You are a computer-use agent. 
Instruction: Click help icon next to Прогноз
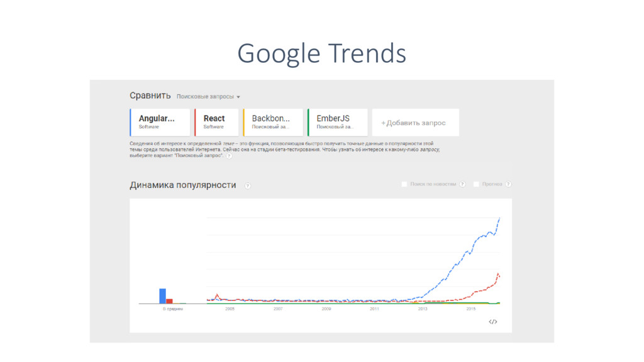click(x=508, y=184)
